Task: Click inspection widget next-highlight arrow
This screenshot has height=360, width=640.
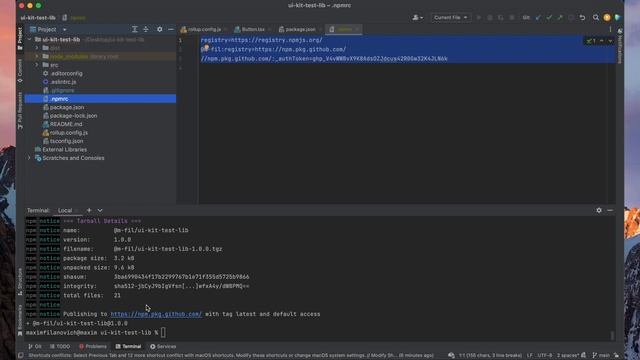Action: pyautogui.click(x=610, y=41)
